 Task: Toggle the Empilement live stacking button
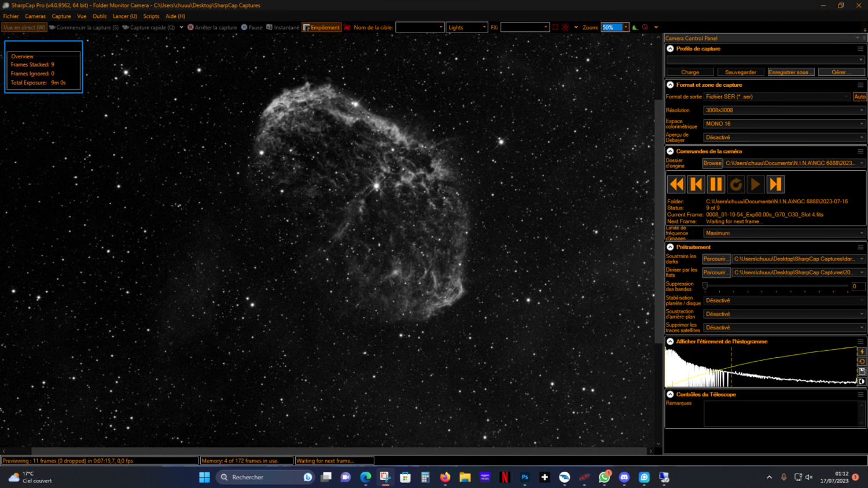click(x=322, y=27)
